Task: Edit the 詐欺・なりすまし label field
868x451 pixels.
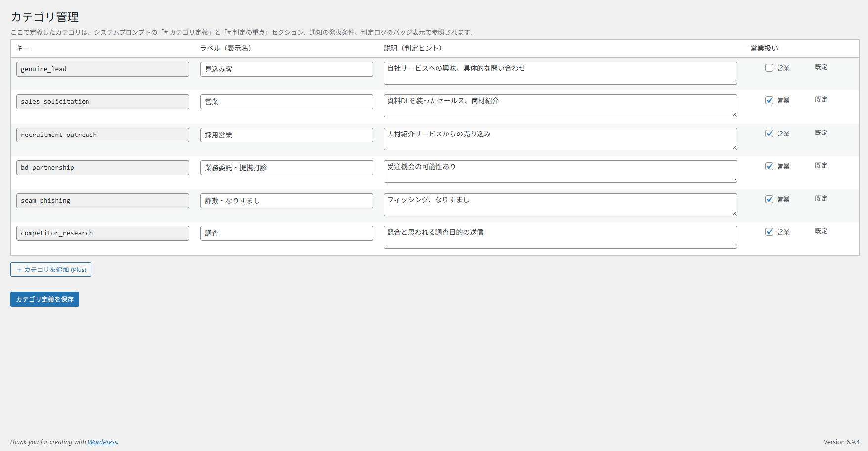Action: (287, 201)
